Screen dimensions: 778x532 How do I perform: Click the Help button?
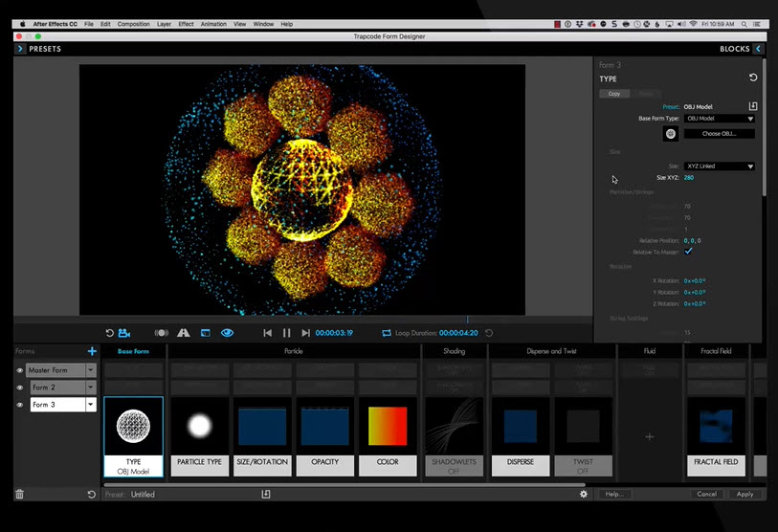[x=614, y=495]
